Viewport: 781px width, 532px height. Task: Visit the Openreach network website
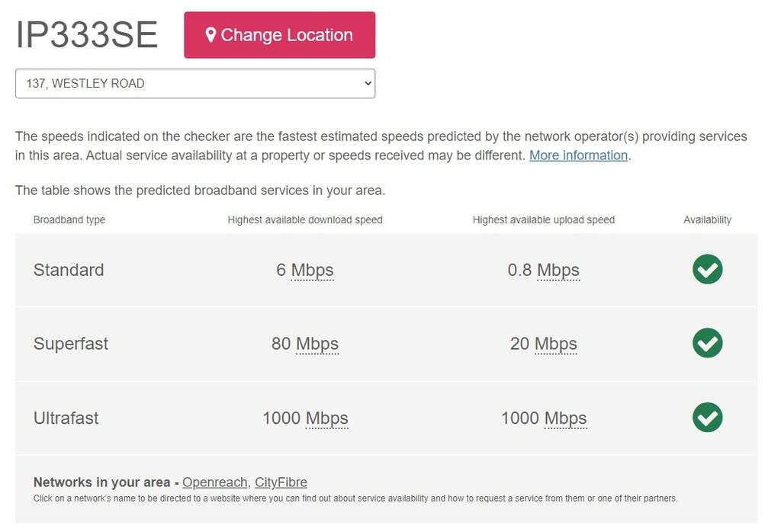click(215, 482)
